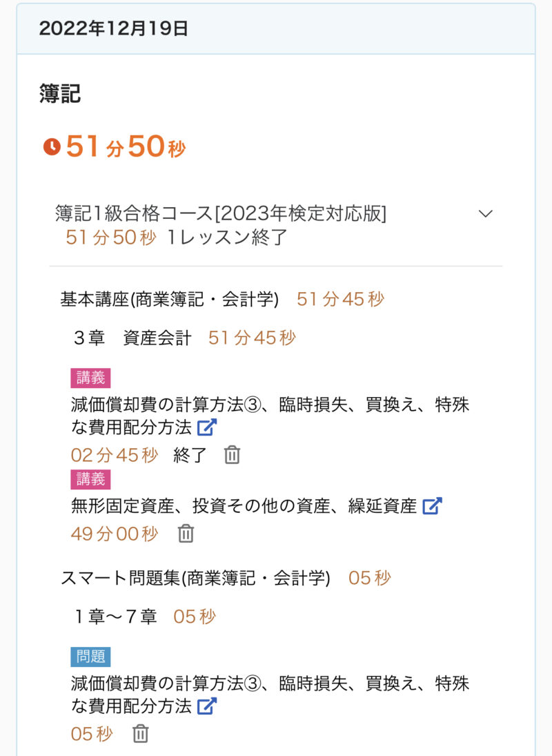Open the 無形固定資産、投資その他の資産、繰延資産 lecture title
Viewport: 552px width, 756px height.
(x=244, y=506)
